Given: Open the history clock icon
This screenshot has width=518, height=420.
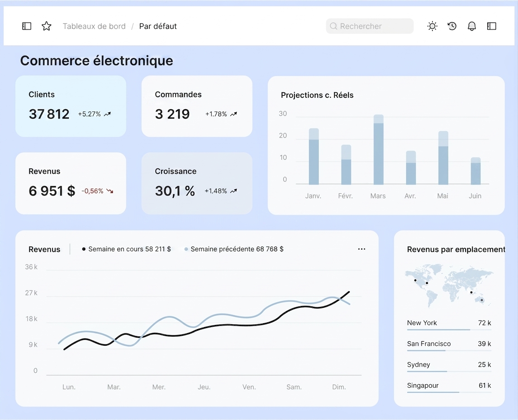Looking at the screenshot, I should tap(452, 26).
